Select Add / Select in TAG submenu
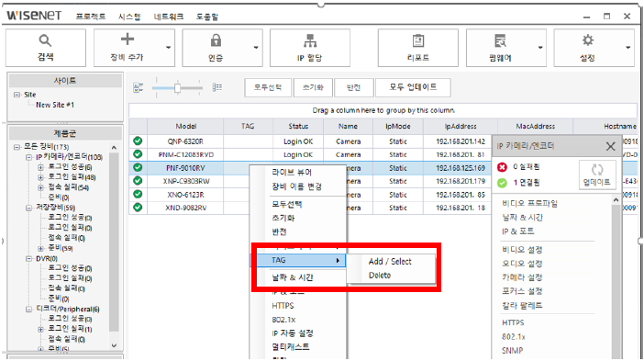Screen dimensions: 644x361 point(390,262)
